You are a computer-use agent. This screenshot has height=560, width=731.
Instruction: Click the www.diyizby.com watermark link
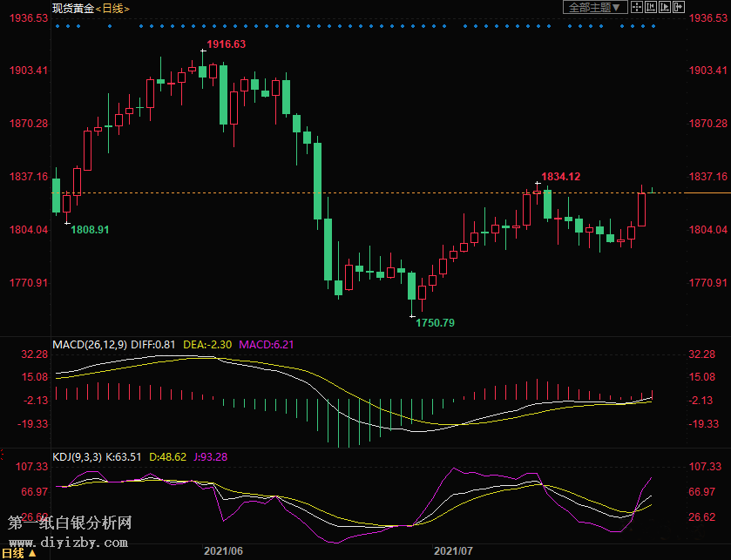[x=70, y=543]
